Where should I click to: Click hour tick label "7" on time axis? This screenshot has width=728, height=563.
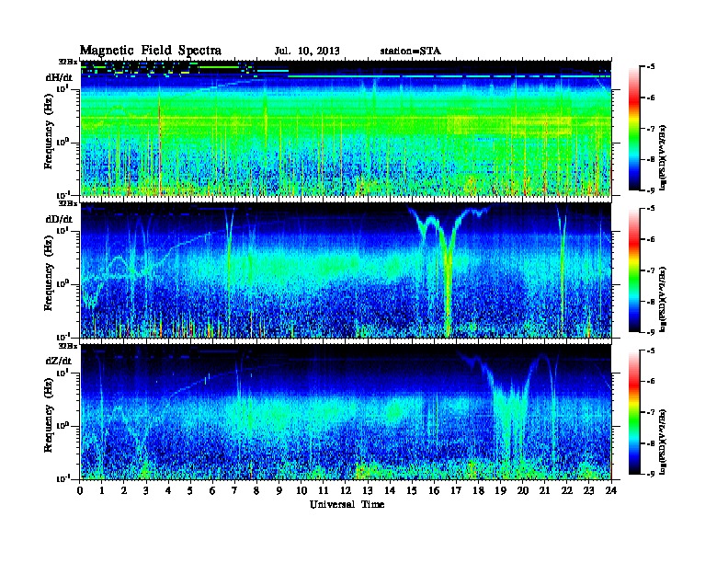(234, 491)
